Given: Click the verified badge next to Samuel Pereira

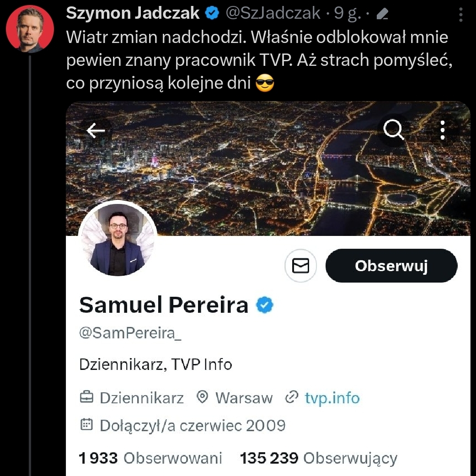Looking at the screenshot, I should click(x=264, y=305).
